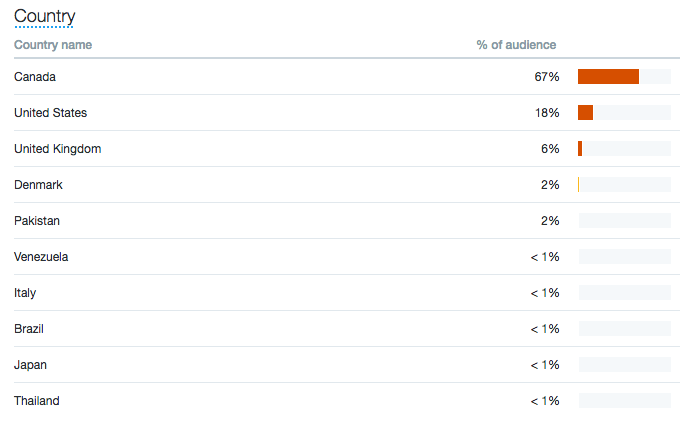Select the Denmark row label

(38, 185)
